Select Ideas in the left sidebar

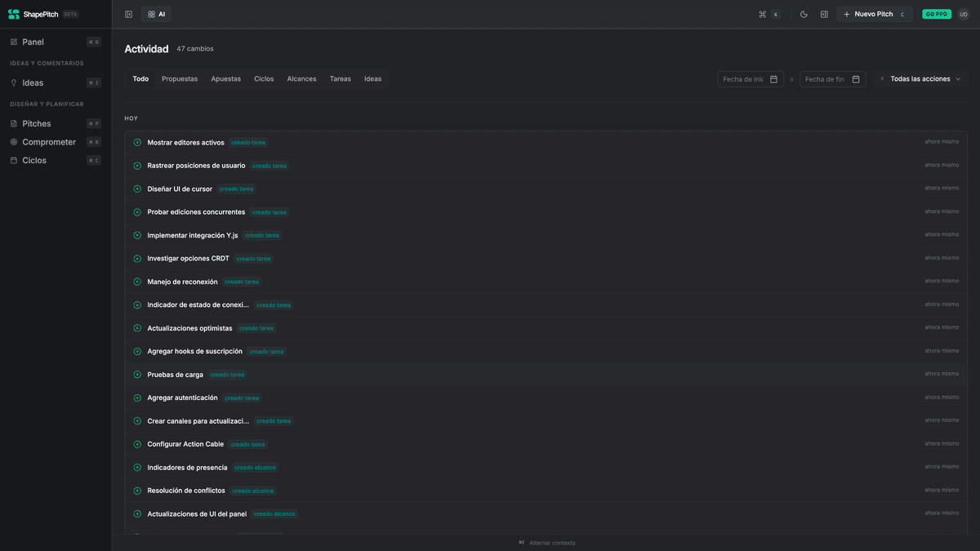pyautogui.click(x=31, y=82)
